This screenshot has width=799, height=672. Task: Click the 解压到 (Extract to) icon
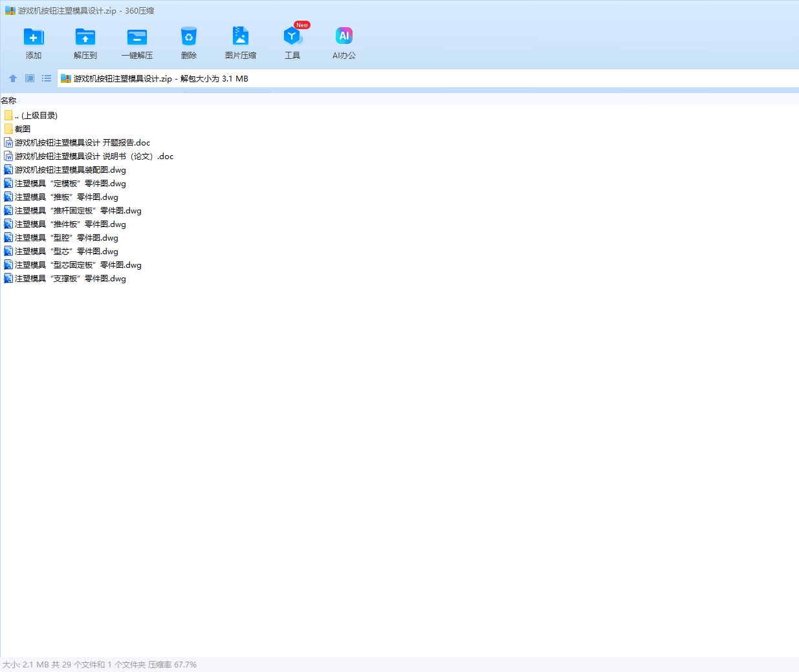85,37
